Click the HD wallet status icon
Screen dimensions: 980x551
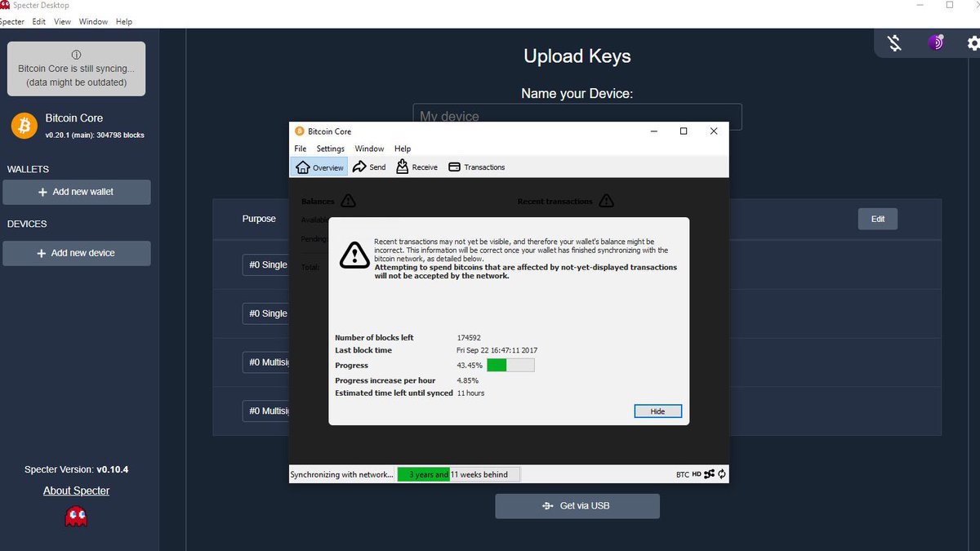(697, 473)
